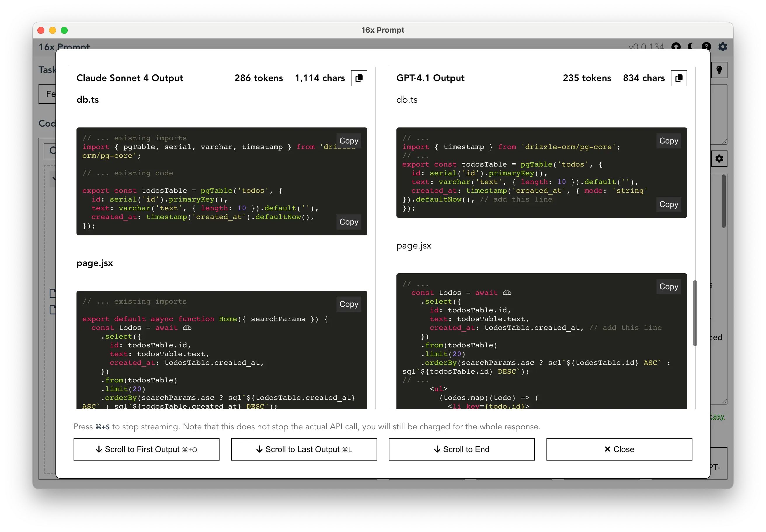Screen dimensions: 766x532
Task: Click the 'Easy' link behind the modal
Action: pyautogui.click(x=717, y=416)
